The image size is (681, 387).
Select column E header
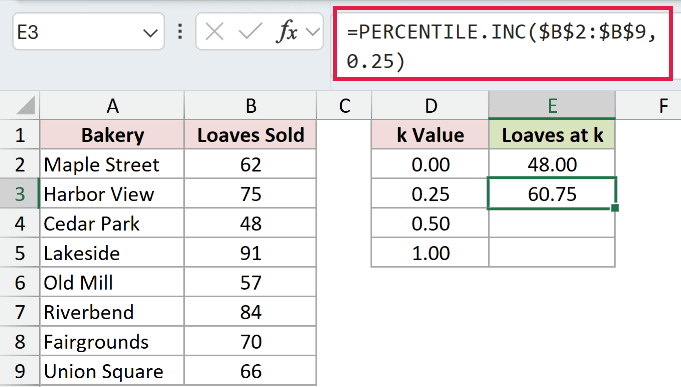552,106
